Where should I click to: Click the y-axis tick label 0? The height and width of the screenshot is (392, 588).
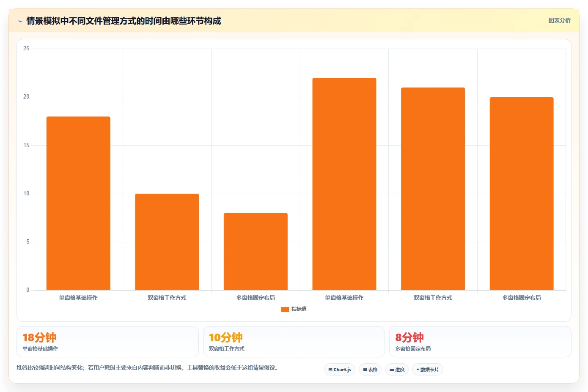28,290
